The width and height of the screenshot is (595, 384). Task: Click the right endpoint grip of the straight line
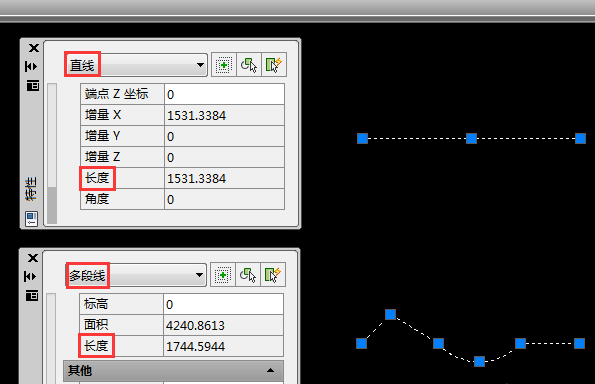click(580, 138)
